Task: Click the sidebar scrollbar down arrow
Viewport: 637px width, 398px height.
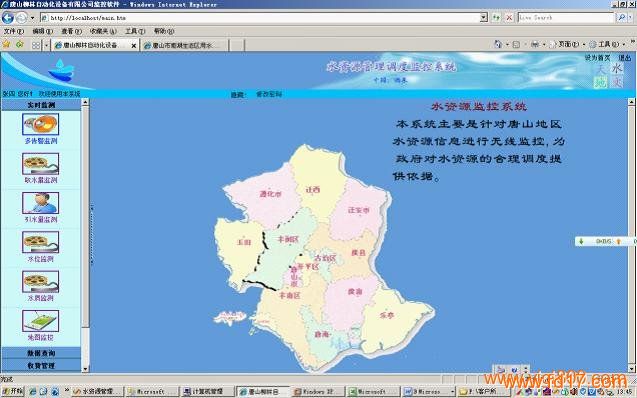Action: click(x=85, y=369)
